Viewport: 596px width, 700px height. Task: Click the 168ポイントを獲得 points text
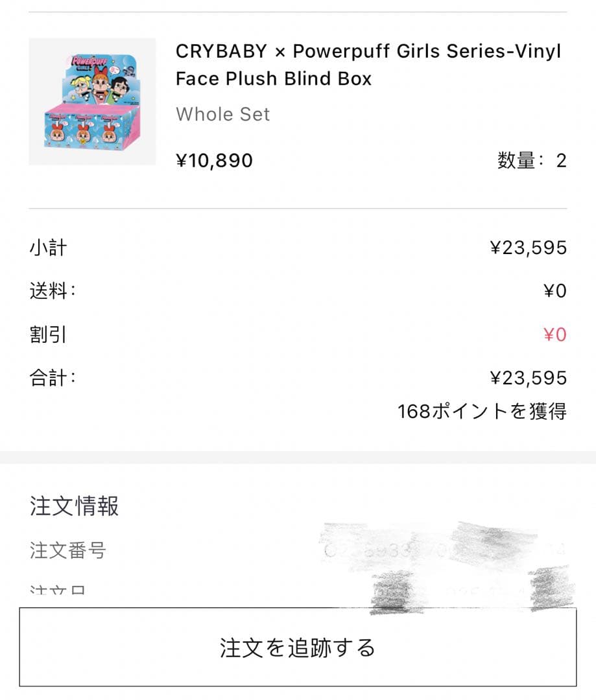tap(482, 411)
